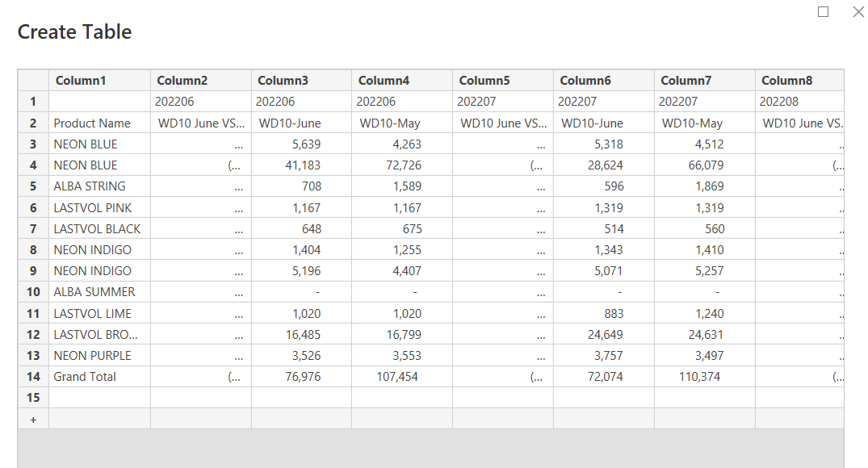Click the 514 value cell
Screen dimensions: 868x468
tap(604, 228)
